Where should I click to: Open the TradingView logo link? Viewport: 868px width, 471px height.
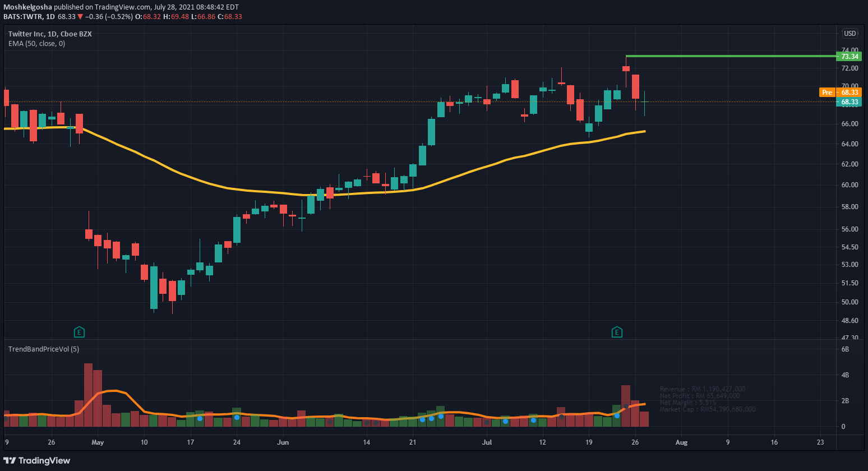(37, 460)
